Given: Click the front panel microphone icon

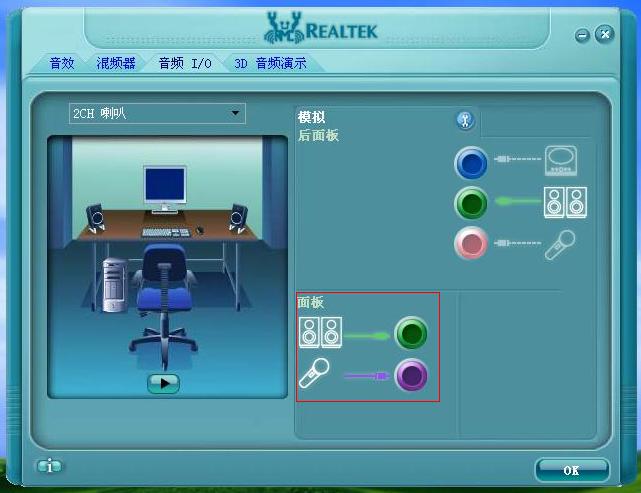Looking at the screenshot, I should pos(314,373).
